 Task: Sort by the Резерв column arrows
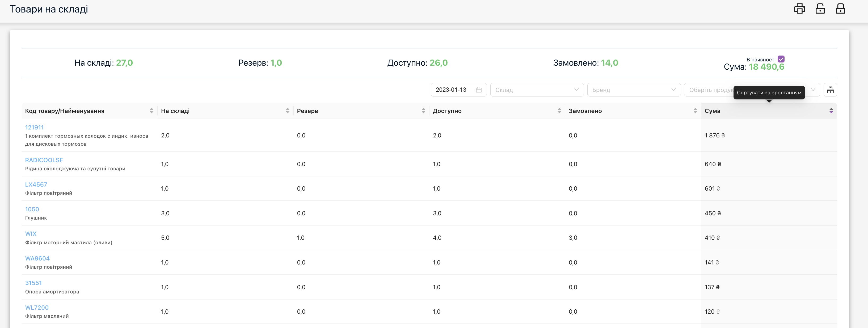(x=423, y=111)
